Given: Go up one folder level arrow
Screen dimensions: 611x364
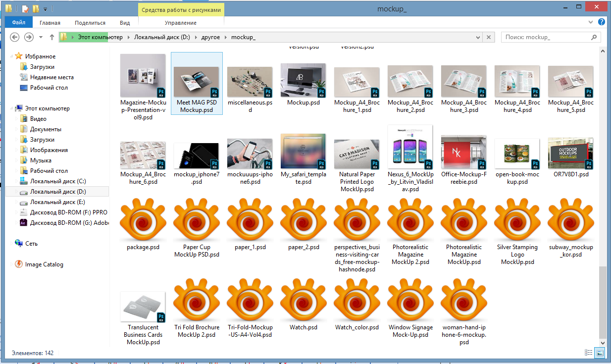Looking at the screenshot, I should [x=52, y=37].
